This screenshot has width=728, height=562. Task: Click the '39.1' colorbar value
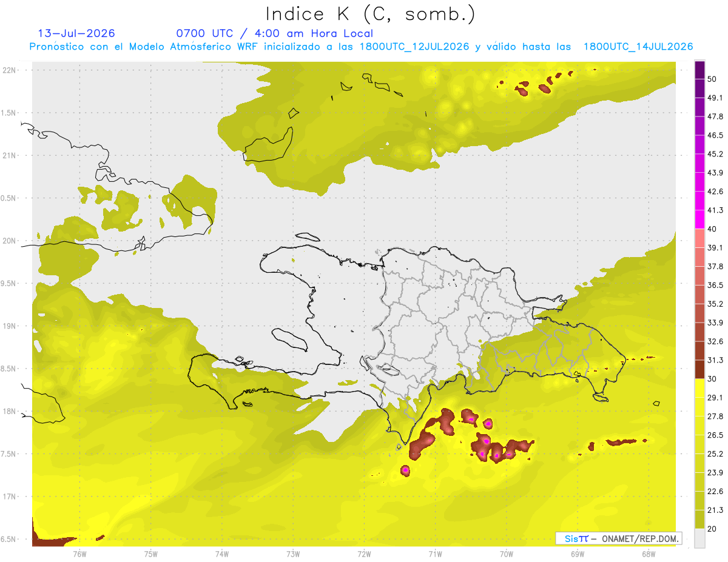coord(715,248)
